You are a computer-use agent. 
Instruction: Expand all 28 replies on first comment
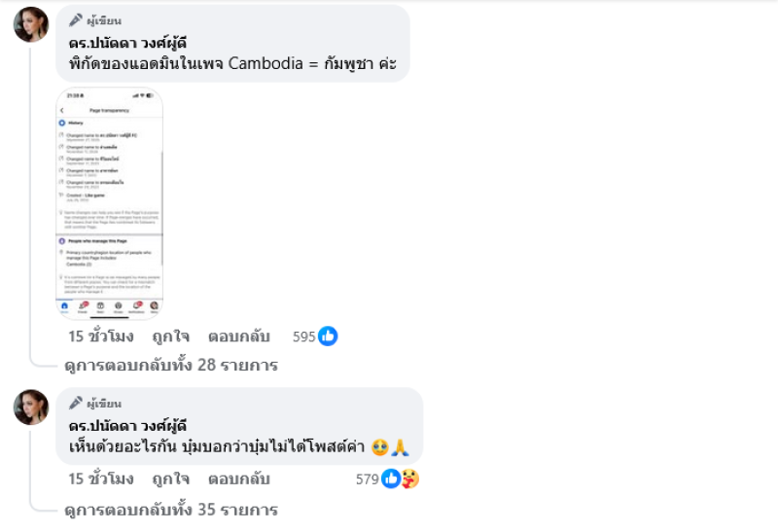(x=171, y=366)
